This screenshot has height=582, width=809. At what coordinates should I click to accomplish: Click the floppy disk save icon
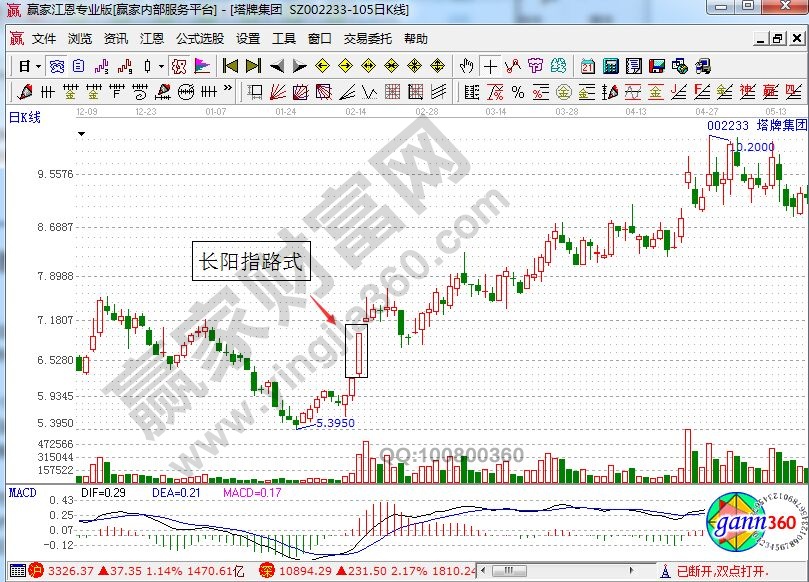(x=656, y=66)
